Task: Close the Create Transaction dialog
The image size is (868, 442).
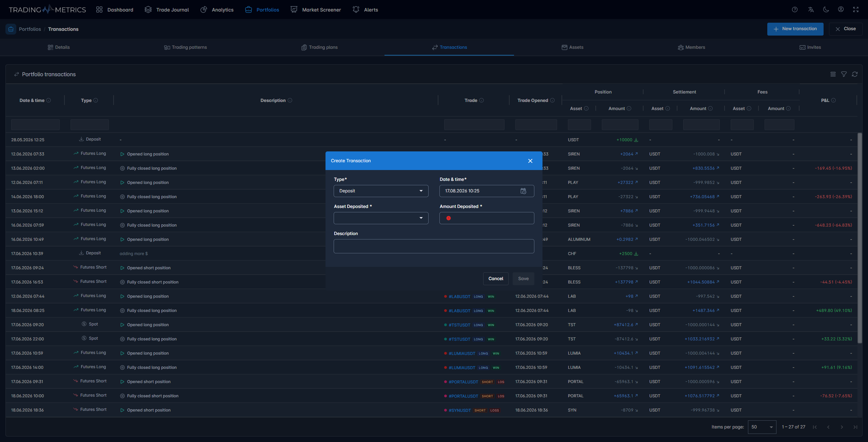Action: click(x=530, y=161)
